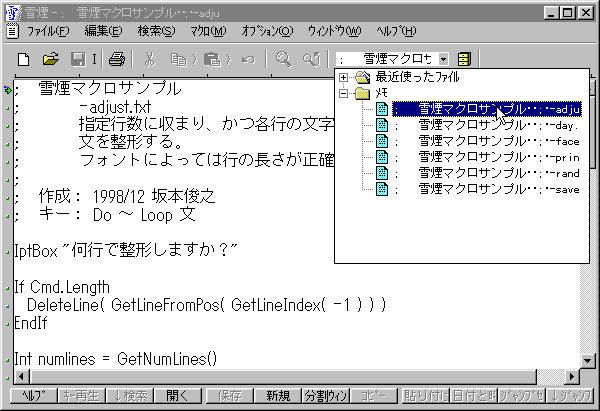Image resolution: width=600 pixels, height=411 pixels.
Task: Click the vertical scrollbar down arrow
Action: (587, 360)
